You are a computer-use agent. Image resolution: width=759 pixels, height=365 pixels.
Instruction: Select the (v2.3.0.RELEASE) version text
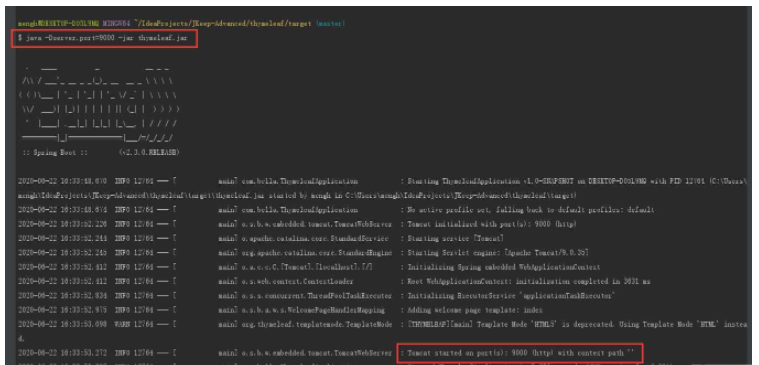(x=149, y=152)
